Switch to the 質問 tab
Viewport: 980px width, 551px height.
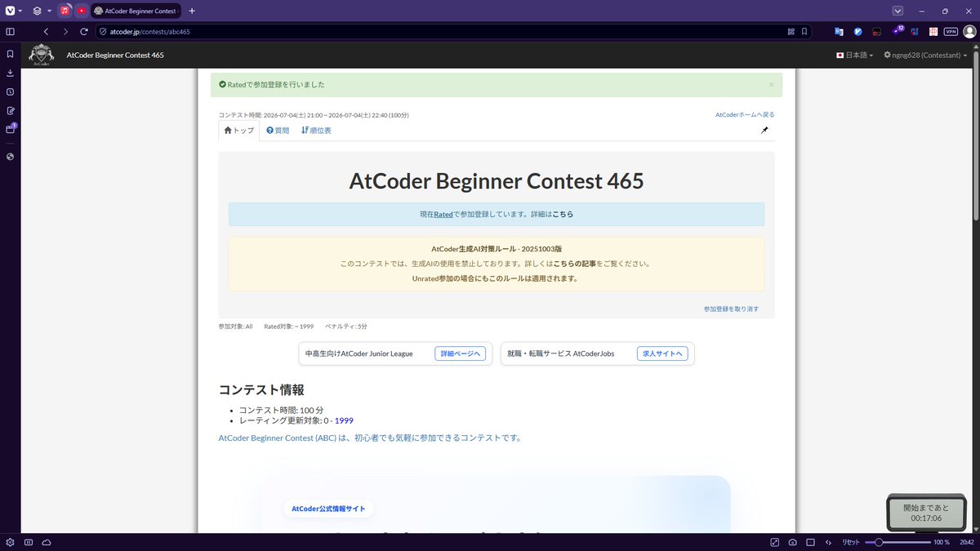[278, 131]
